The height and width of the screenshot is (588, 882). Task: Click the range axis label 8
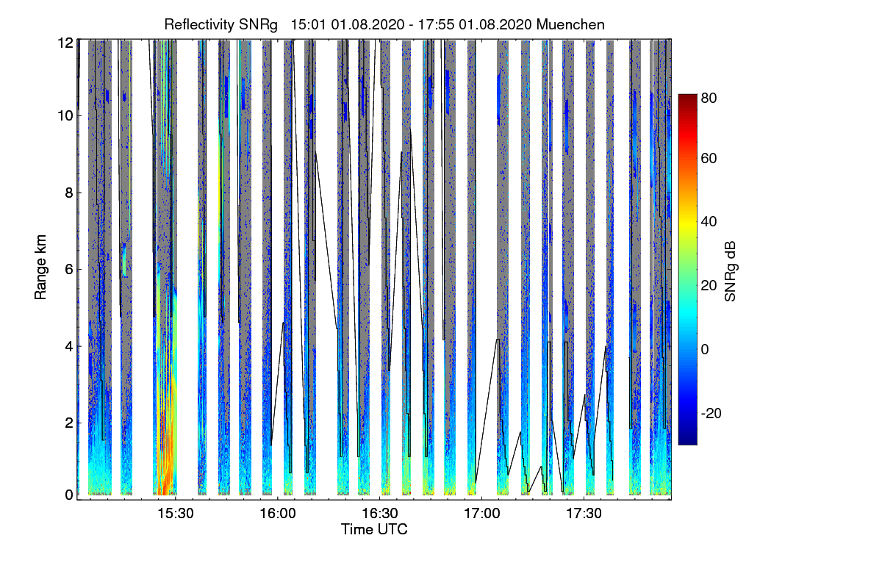point(69,193)
